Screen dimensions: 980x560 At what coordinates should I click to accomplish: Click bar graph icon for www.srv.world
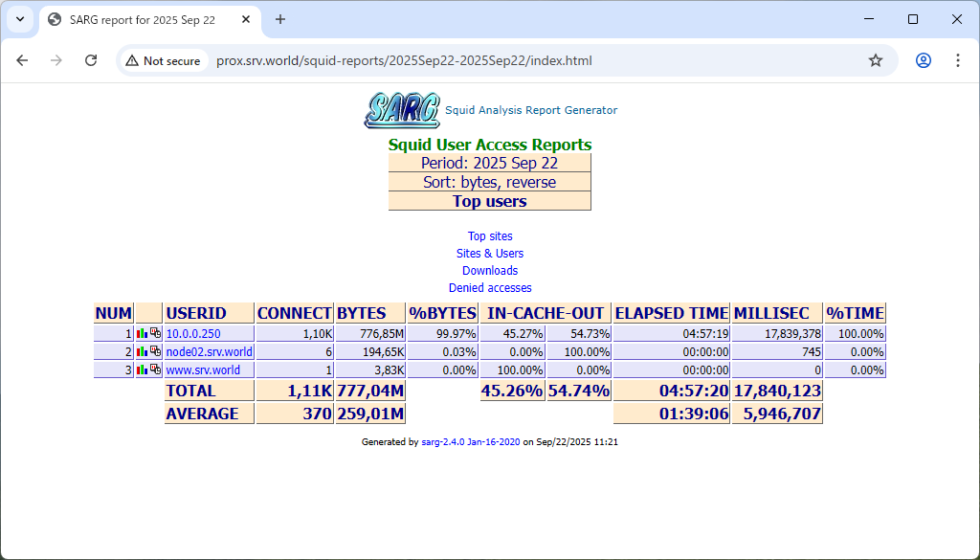click(x=143, y=370)
